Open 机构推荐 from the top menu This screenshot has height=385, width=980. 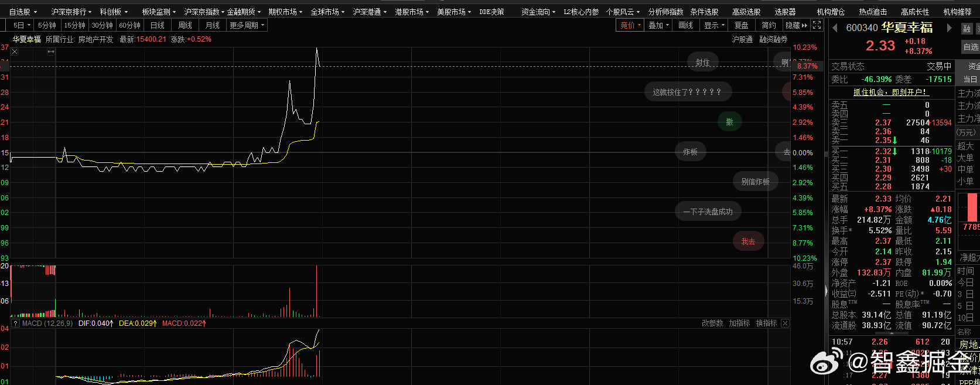coord(957,12)
